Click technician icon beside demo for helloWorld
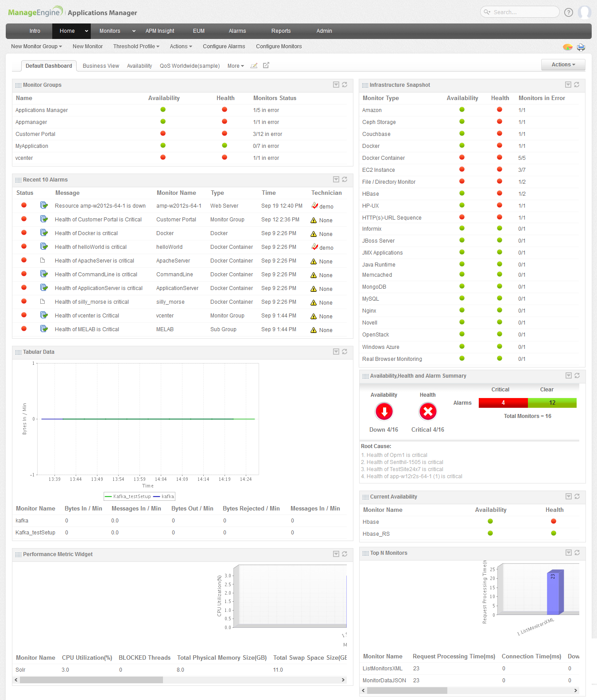Screen dimensions: 597x700 (x=314, y=247)
